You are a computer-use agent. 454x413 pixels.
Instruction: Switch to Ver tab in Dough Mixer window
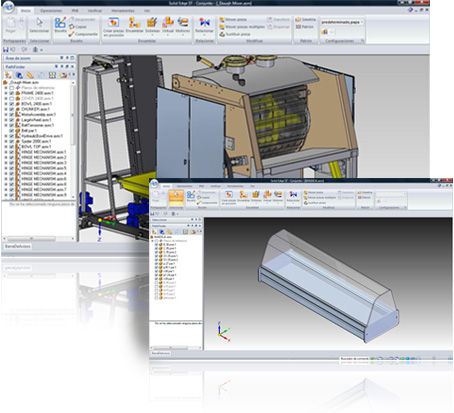pos(147,11)
